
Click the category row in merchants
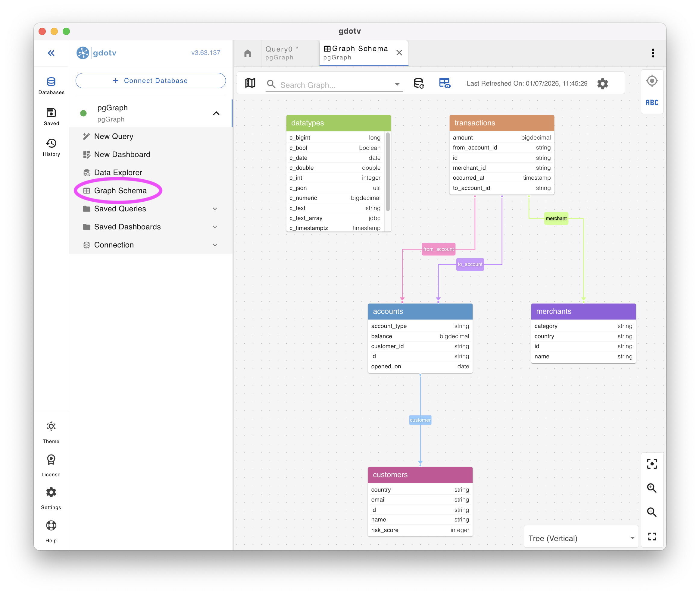tap(583, 326)
